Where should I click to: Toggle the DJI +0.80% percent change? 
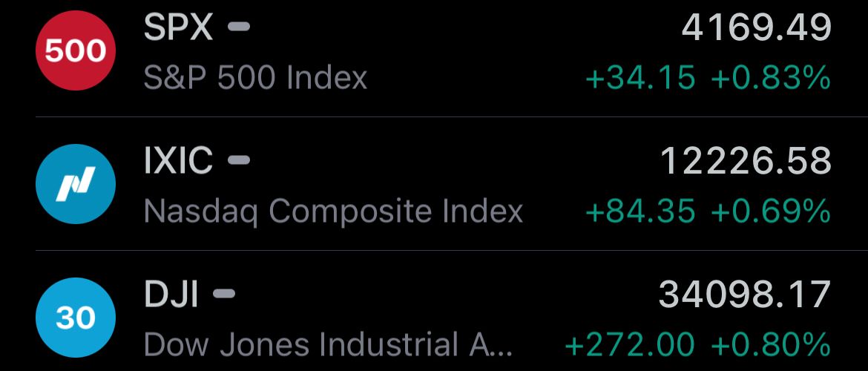coord(771,345)
